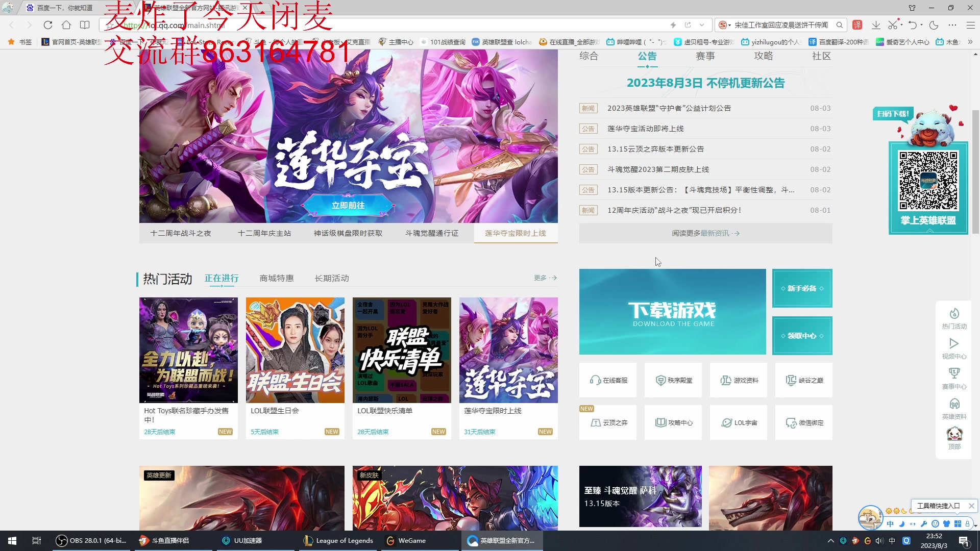Click the 立即前往 banner button
This screenshot has height=551, width=980.
[x=348, y=206]
